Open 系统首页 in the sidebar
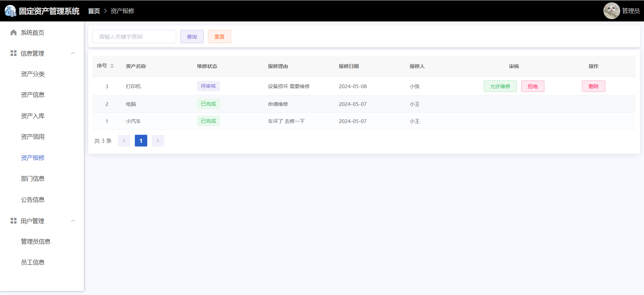 [x=33, y=33]
